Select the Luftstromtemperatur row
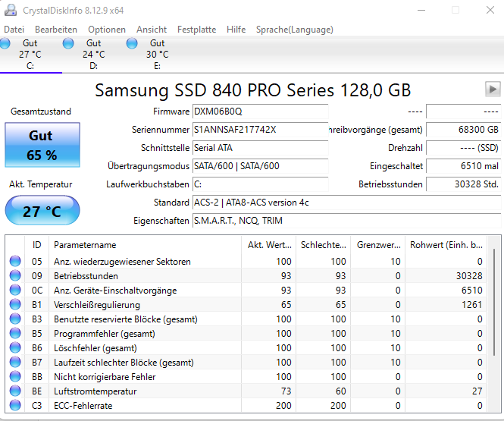Viewport: 504px width, 421px height. tap(246, 391)
